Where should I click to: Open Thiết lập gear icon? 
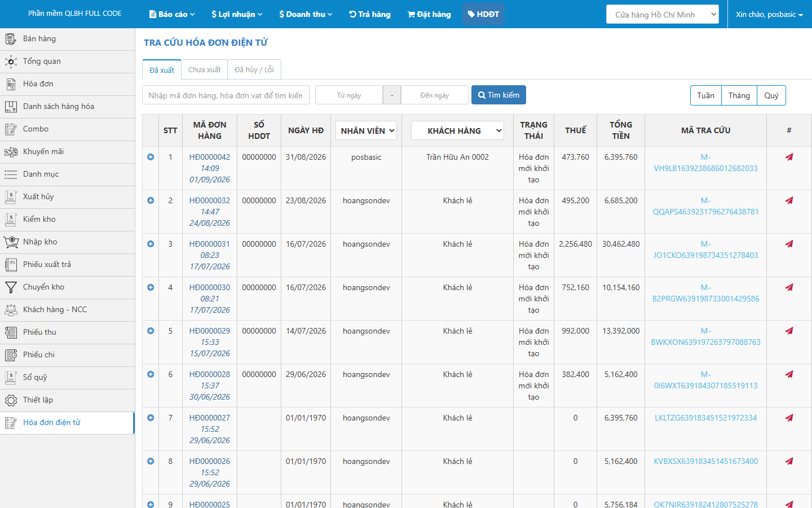11,400
